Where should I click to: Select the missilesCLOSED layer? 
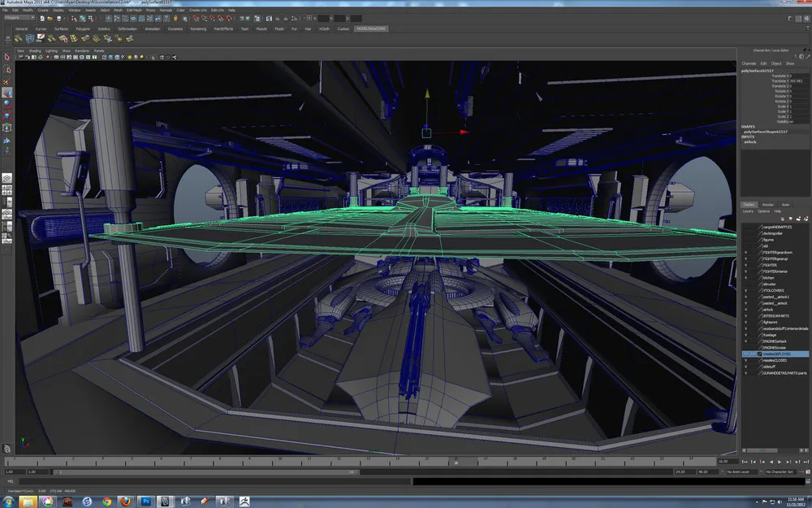click(775, 361)
